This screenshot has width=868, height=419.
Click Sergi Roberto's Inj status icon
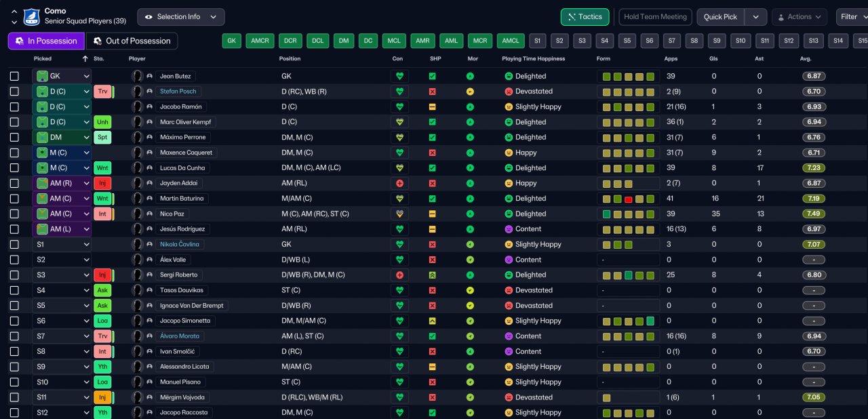(x=102, y=275)
